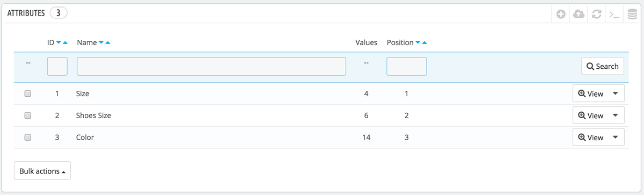Sort ID column descending arrow
The width and height of the screenshot is (644, 195).
point(59,42)
